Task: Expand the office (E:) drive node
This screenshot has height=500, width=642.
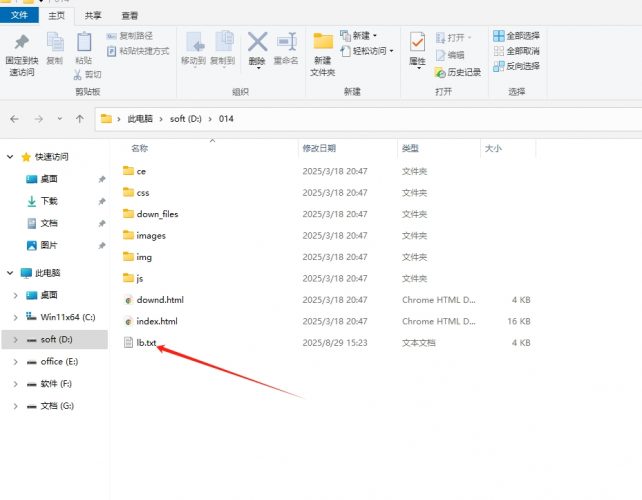Action: point(14,361)
